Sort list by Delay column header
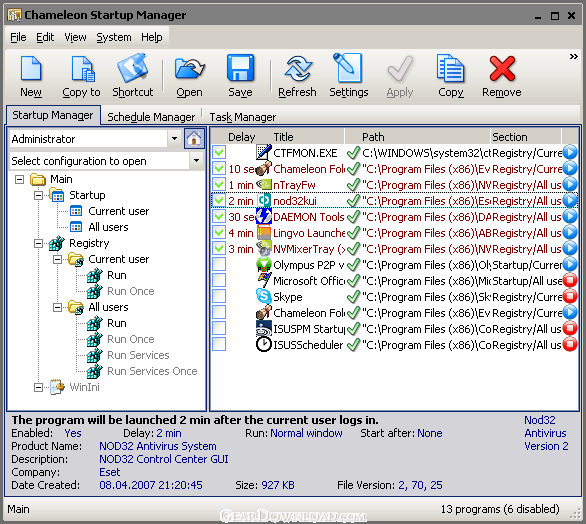 pos(241,137)
